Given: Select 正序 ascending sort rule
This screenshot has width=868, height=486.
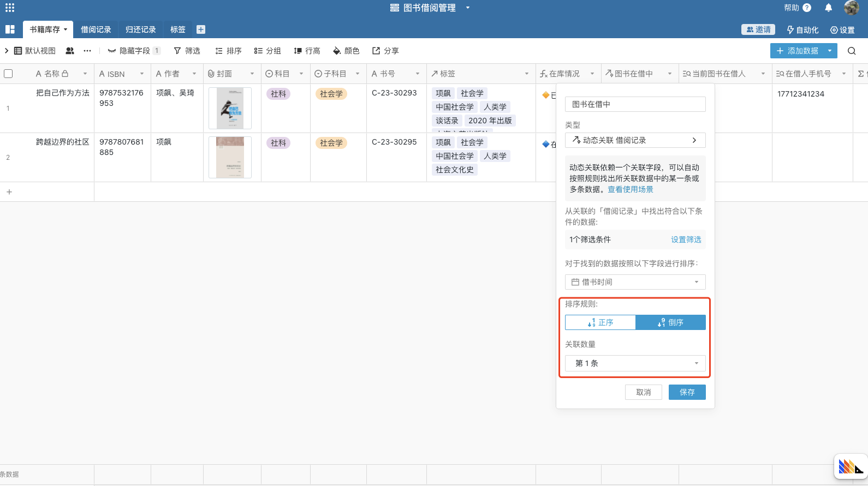Looking at the screenshot, I should click(x=601, y=322).
